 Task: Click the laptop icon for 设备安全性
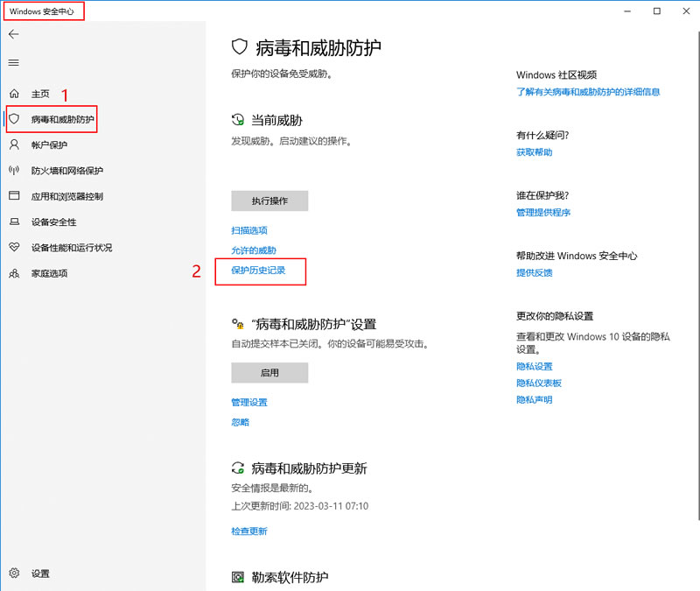pyautogui.click(x=14, y=222)
